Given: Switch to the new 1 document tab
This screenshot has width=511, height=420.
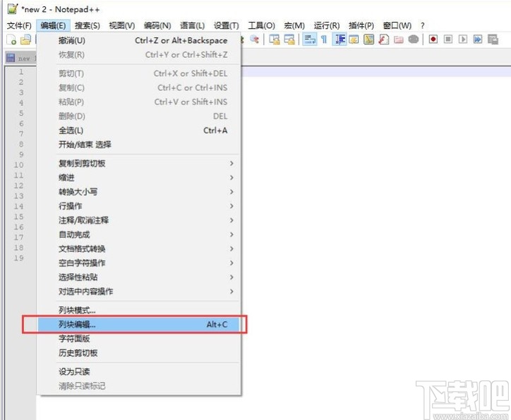Looking at the screenshot, I should coord(21,59).
